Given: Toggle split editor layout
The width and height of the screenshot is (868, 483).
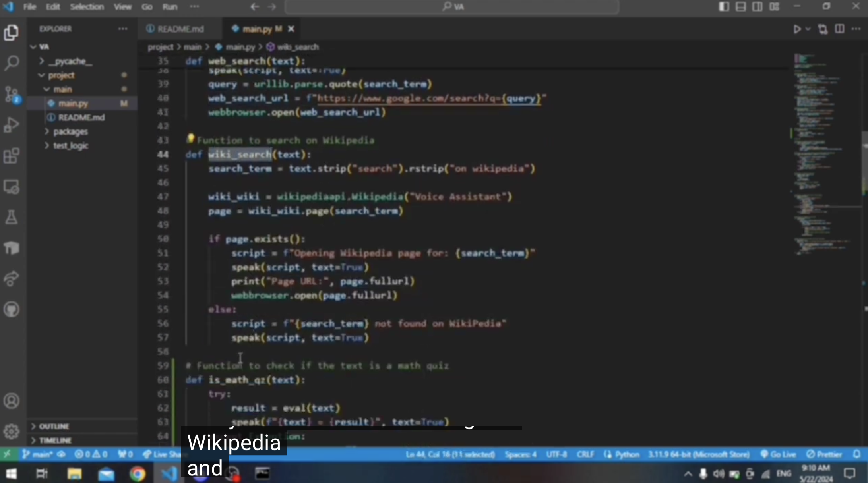Looking at the screenshot, I should tap(839, 29).
